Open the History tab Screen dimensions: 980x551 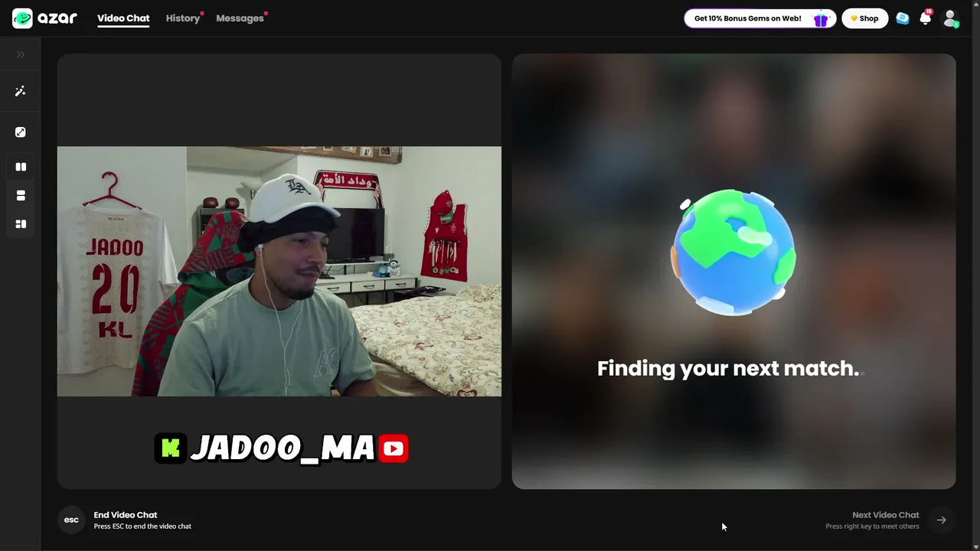pos(183,18)
